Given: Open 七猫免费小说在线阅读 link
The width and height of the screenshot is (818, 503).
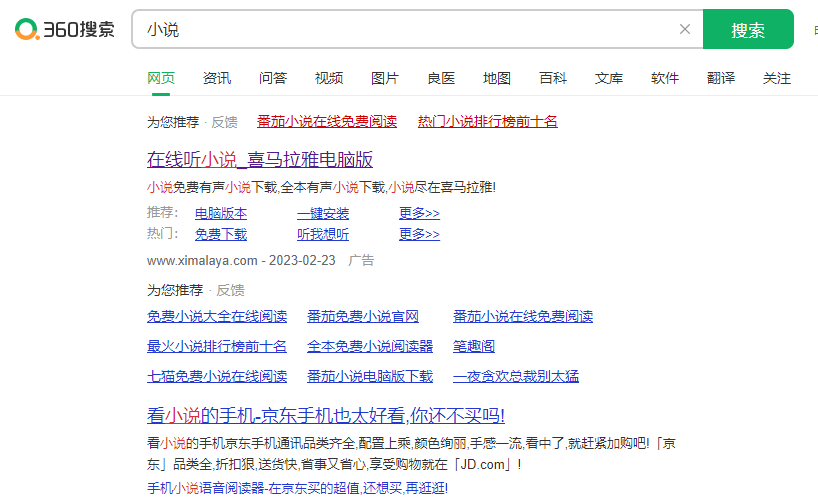Looking at the screenshot, I should click(217, 376).
